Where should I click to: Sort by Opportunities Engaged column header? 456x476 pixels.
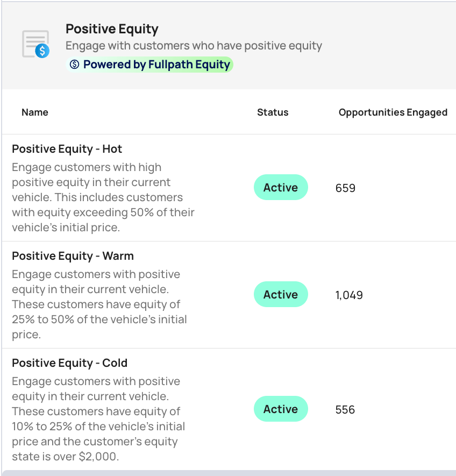coord(393,112)
